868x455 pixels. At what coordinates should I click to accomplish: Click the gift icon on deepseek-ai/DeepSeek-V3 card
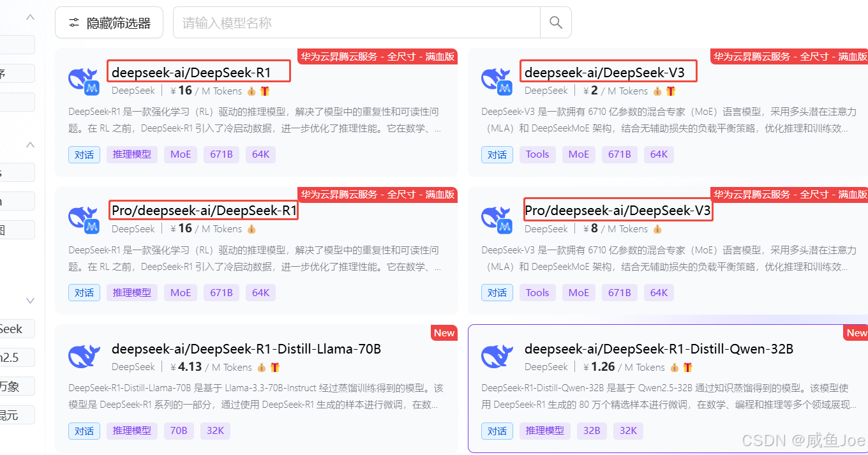click(670, 91)
